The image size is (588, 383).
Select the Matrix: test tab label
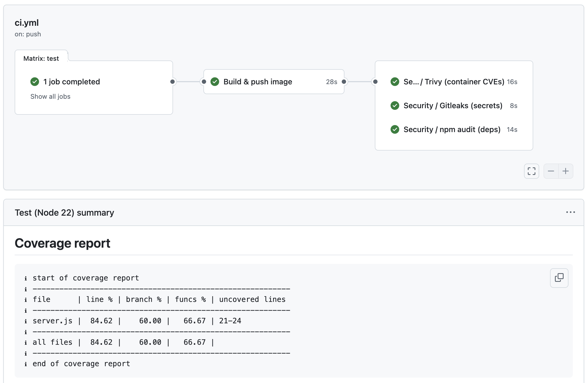coord(41,59)
